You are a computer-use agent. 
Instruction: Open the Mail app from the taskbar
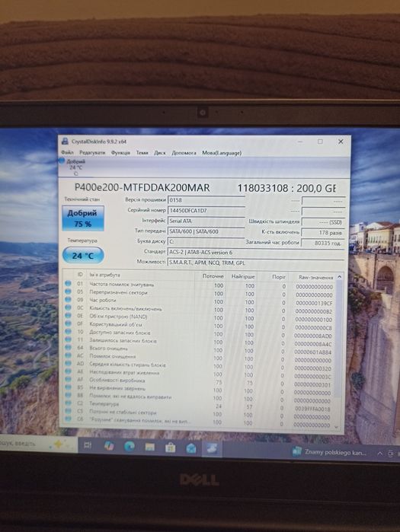click(x=191, y=448)
